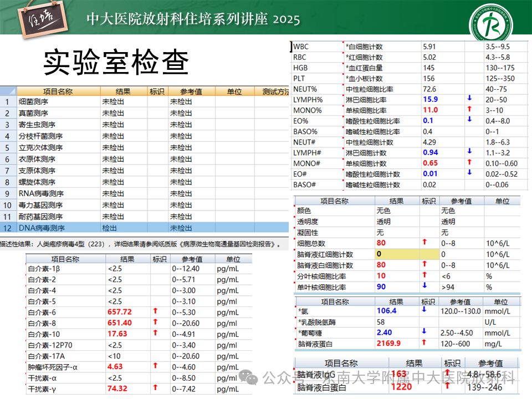Click the 脑脊液IgG value 163
The width and height of the screenshot is (532, 399).
click(398, 374)
